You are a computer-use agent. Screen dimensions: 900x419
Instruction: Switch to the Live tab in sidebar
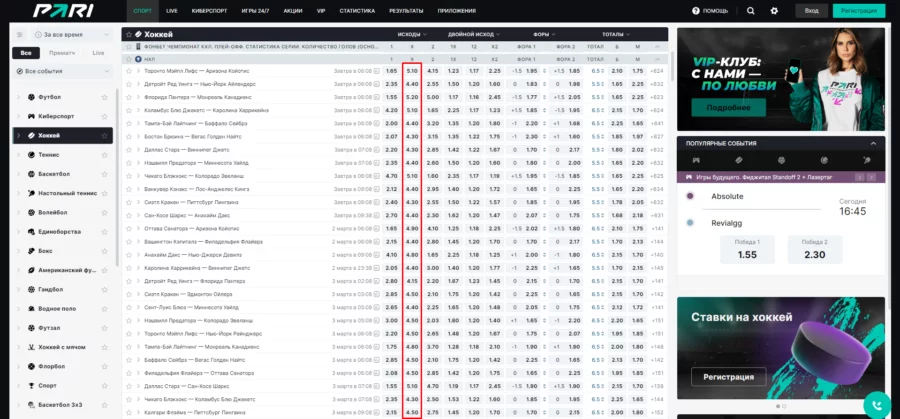click(x=97, y=52)
